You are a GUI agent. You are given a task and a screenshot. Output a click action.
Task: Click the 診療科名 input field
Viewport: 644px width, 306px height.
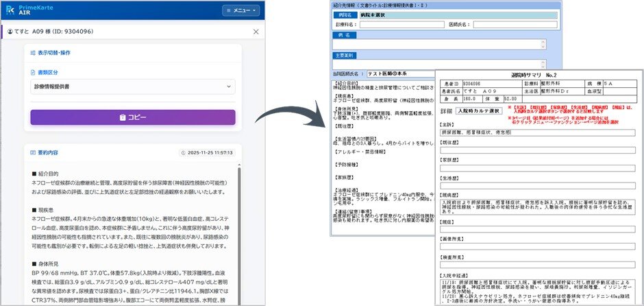click(401, 25)
